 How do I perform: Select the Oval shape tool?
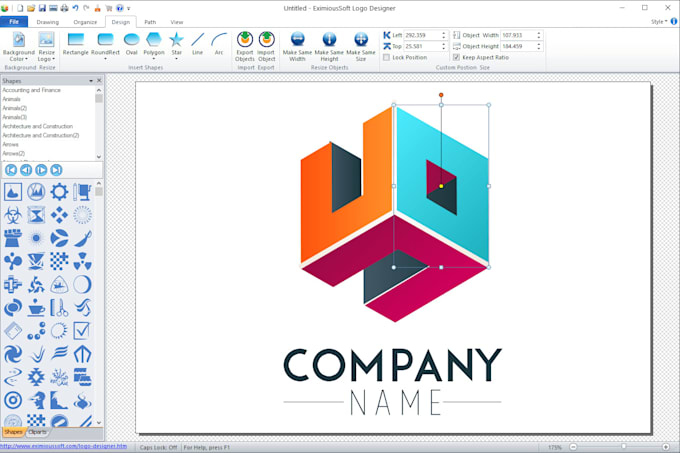(131, 42)
